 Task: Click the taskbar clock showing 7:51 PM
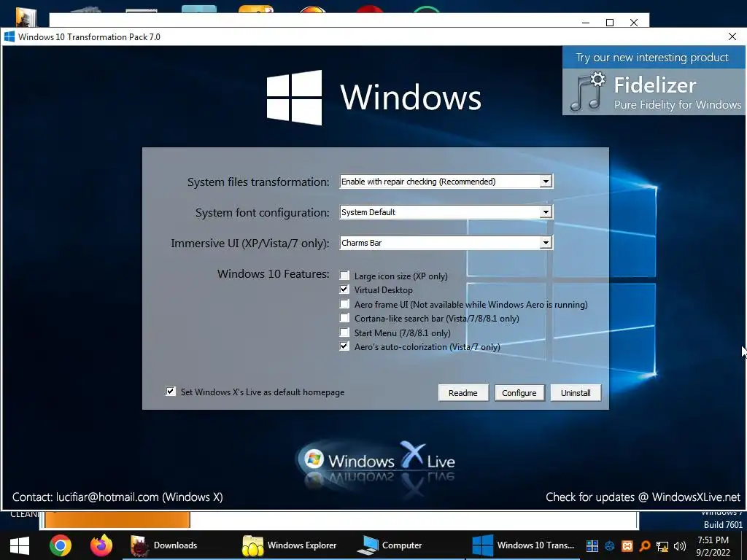tap(713, 540)
